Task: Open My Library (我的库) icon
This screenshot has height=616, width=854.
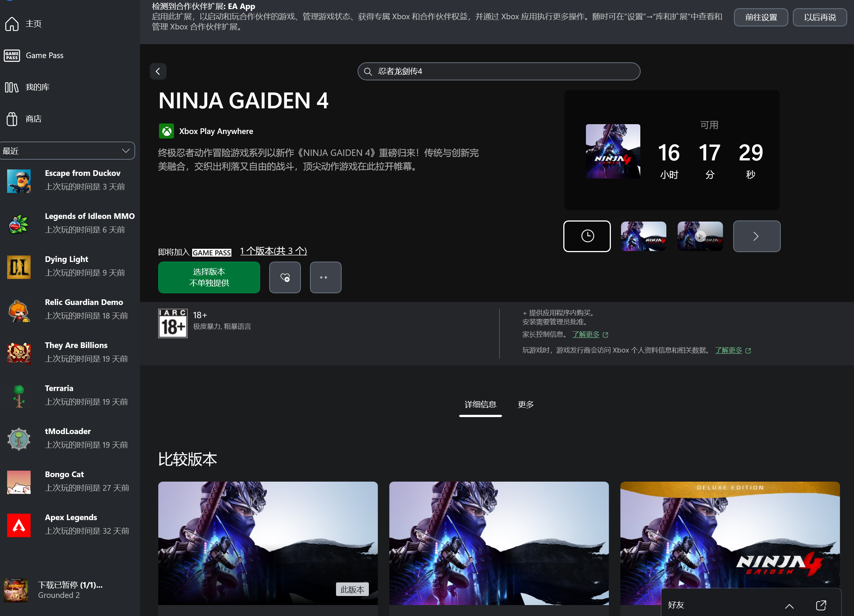Action: click(12, 87)
